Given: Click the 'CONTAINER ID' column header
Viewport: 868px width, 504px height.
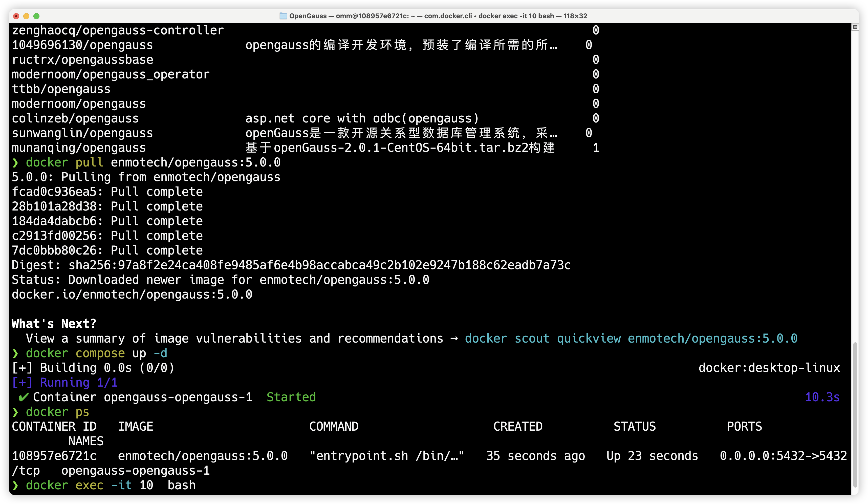Looking at the screenshot, I should [54, 427].
